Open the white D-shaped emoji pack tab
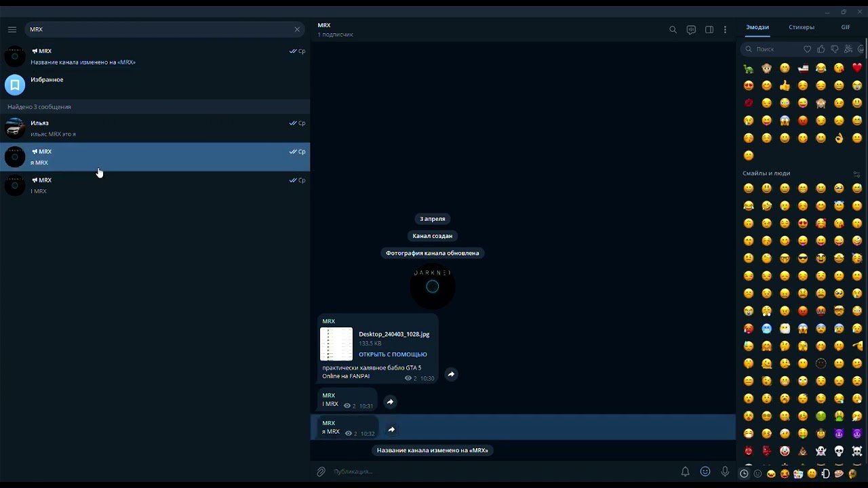The height and width of the screenshot is (488, 868). coord(825,474)
